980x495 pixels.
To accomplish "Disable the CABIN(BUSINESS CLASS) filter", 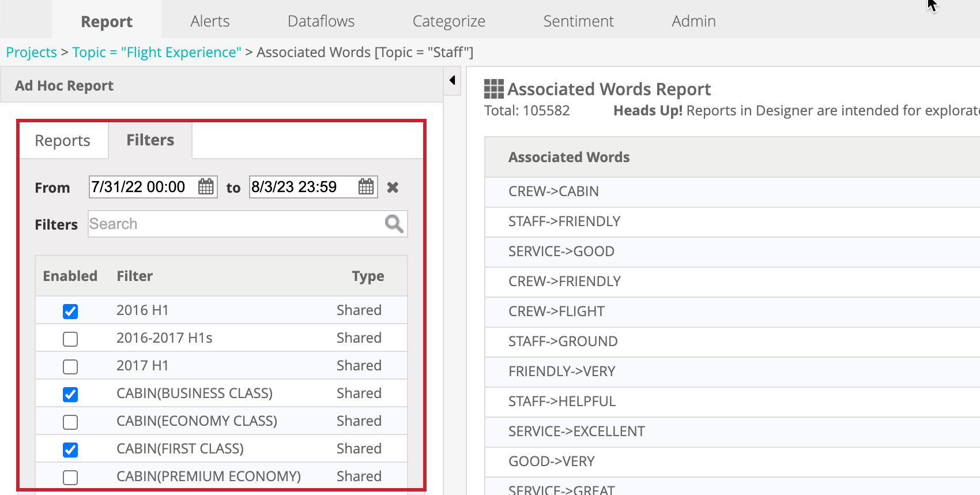I will (70, 395).
